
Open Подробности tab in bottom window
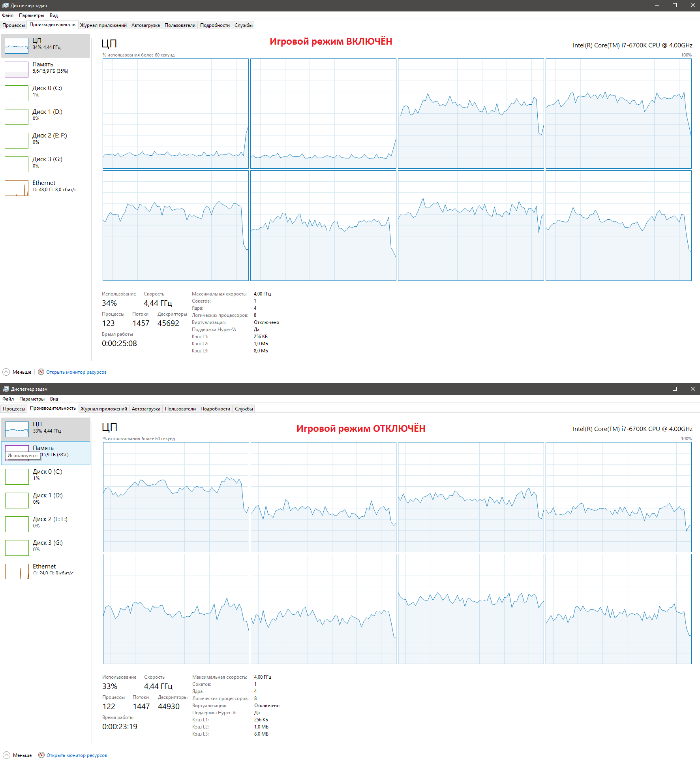pyautogui.click(x=215, y=409)
